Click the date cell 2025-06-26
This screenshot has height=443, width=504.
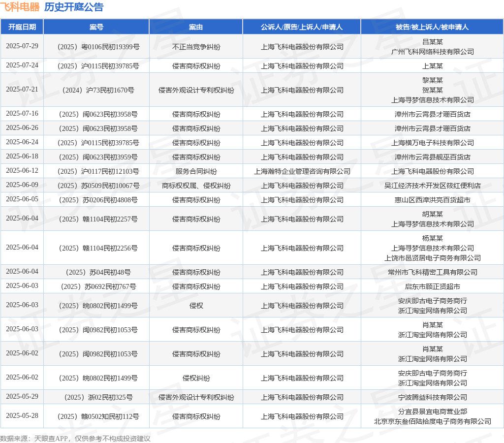pyautogui.click(x=22, y=127)
